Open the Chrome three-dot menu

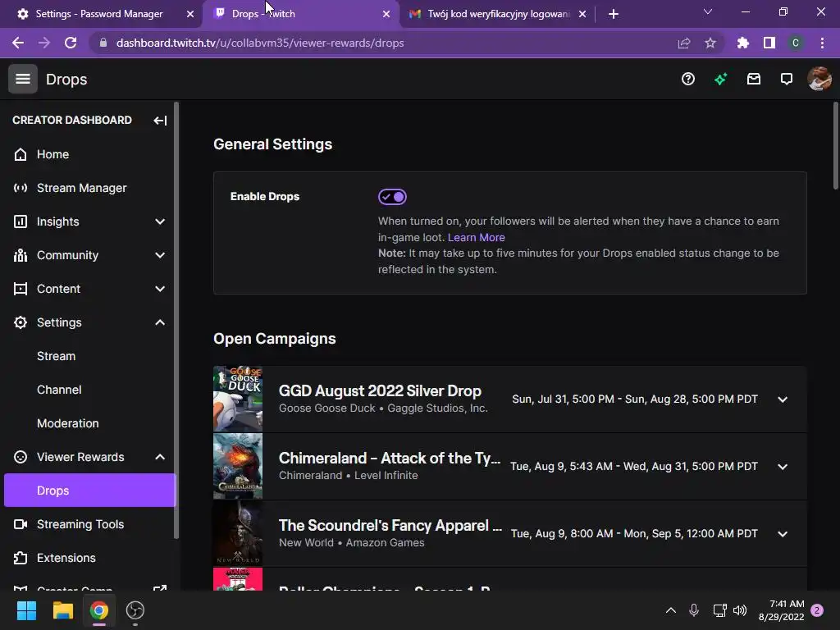(x=822, y=43)
